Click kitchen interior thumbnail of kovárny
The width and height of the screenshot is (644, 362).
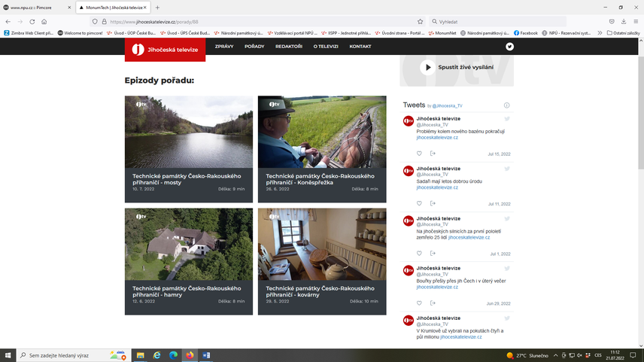pyautogui.click(x=322, y=244)
